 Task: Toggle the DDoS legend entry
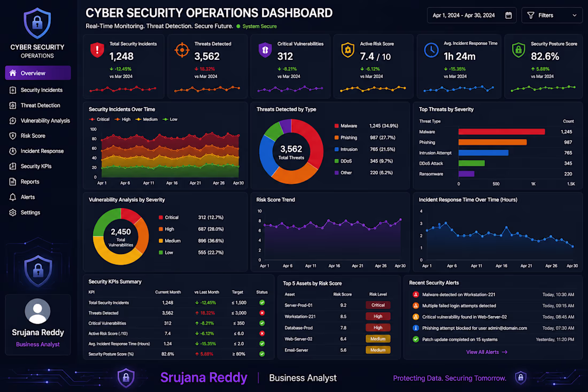click(x=343, y=161)
